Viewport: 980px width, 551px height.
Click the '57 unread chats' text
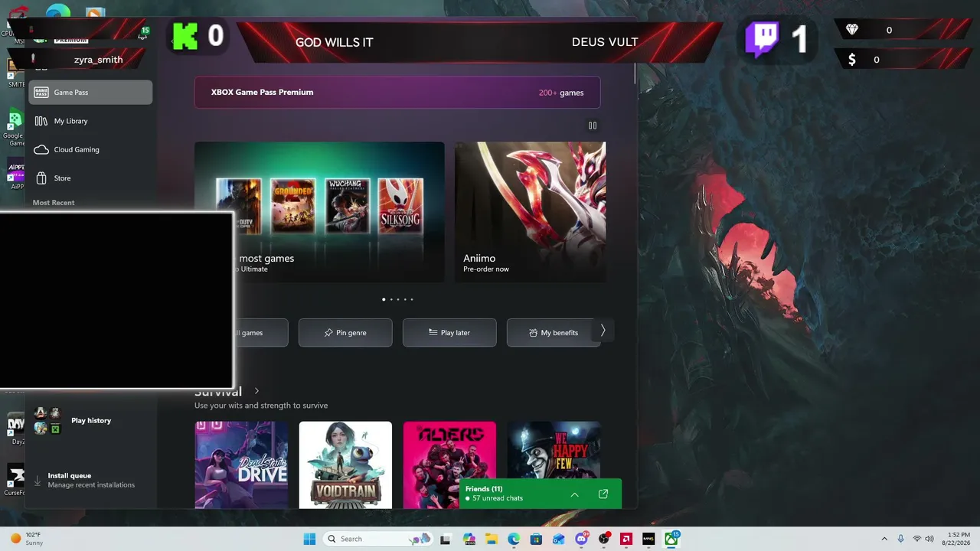click(498, 498)
